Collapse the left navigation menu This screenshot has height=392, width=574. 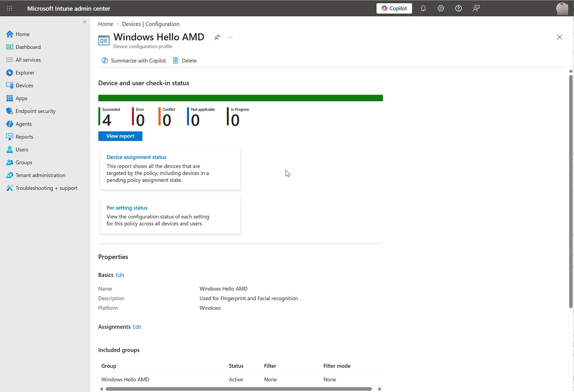[85, 22]
